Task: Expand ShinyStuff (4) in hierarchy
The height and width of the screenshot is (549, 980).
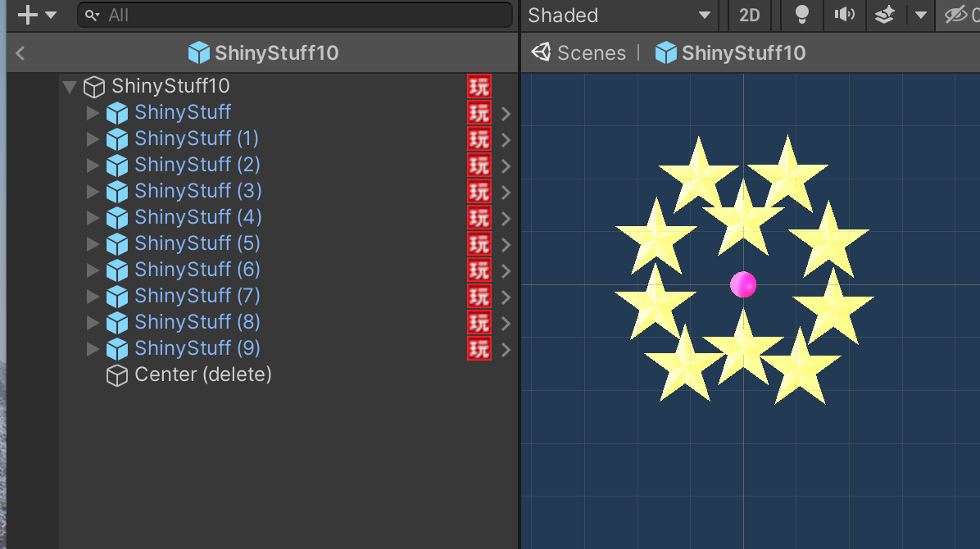Action: (93, 218)
